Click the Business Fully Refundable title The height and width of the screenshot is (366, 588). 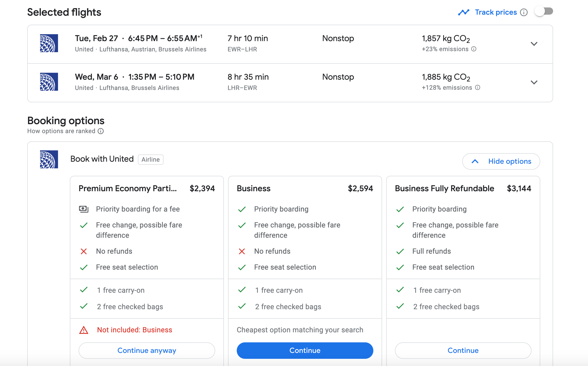(444, 188)
